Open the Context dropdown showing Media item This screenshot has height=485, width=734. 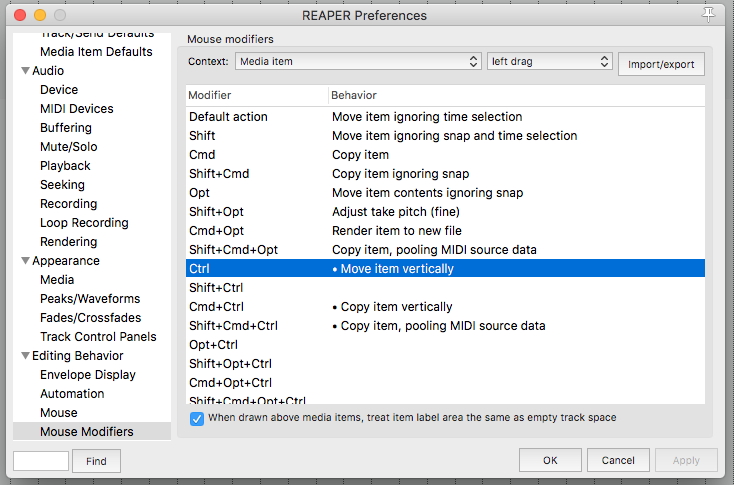click(359, 62)
